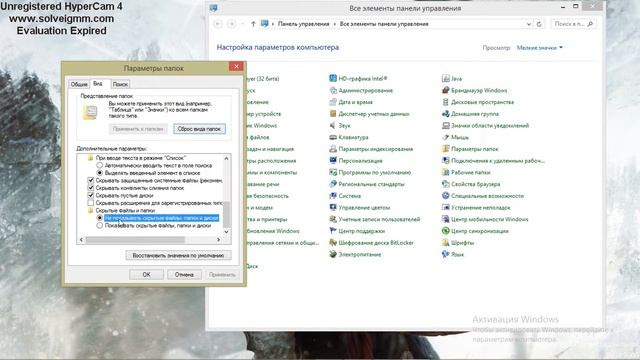The height and width of the screenshot is (360, 640).
Task: Open Домашняя группа icon
Action: click(445, 114)
